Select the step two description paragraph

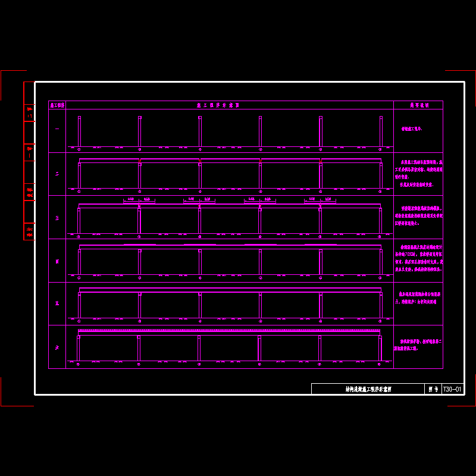[419, 173]
